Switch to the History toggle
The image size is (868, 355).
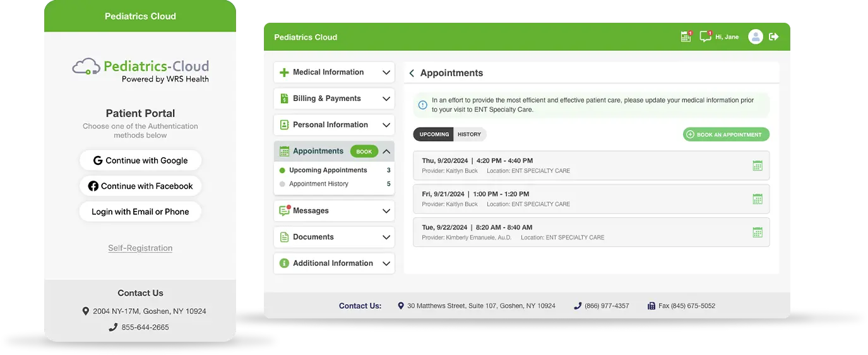469,134
